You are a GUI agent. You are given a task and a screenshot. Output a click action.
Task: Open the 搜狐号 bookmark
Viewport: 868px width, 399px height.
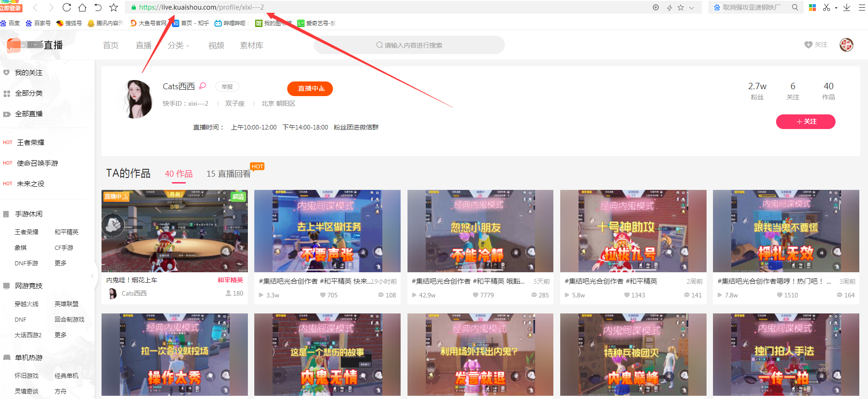tap(69, 23)
